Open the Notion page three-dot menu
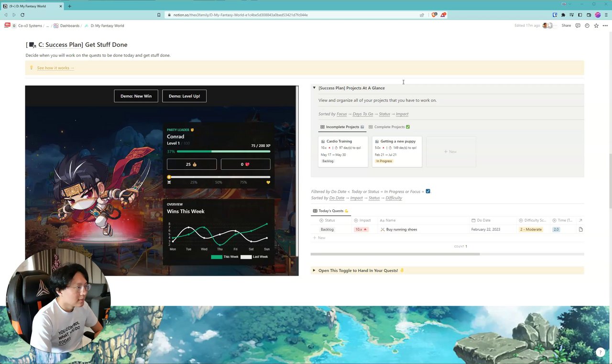Viewport: 612px width, 364px height. pyautogui.click(x=604, y=25)
